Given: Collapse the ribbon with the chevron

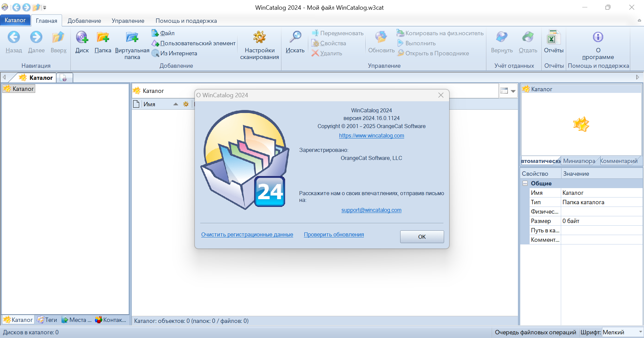Looking at the screenshot, I should tap(639, 20).
